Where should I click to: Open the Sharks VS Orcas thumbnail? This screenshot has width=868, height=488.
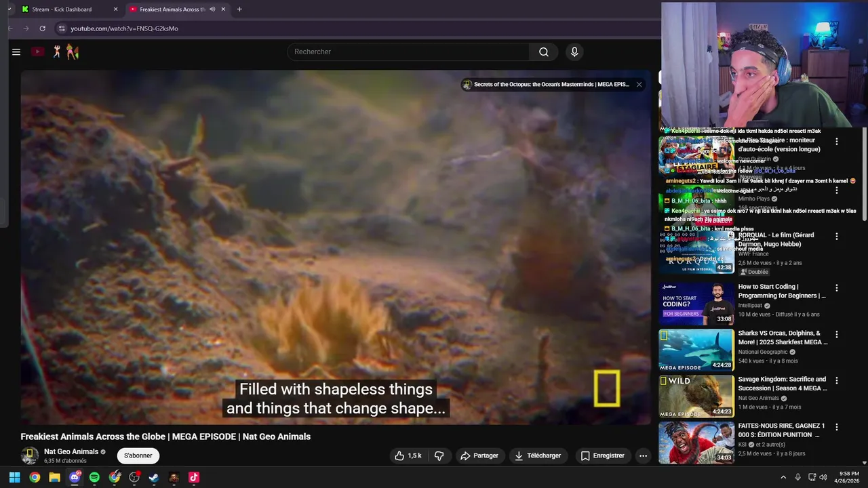pyautogui.click(x=696, y=350)
